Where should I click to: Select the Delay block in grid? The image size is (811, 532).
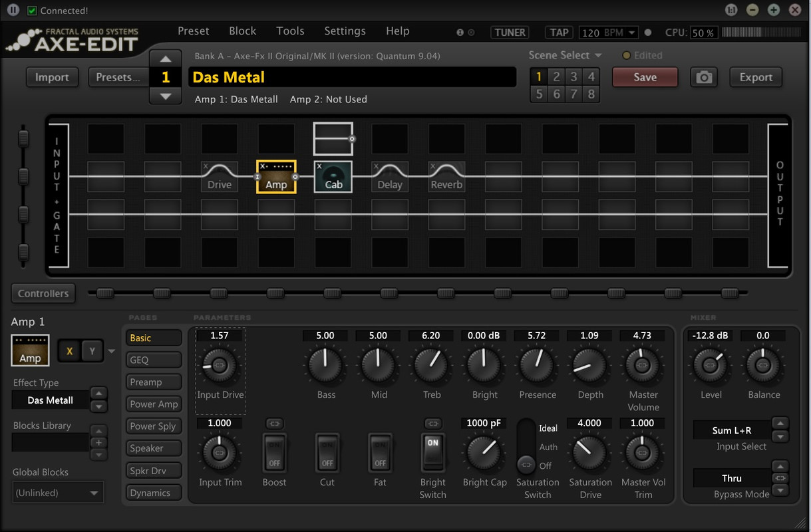coord(390,177)
